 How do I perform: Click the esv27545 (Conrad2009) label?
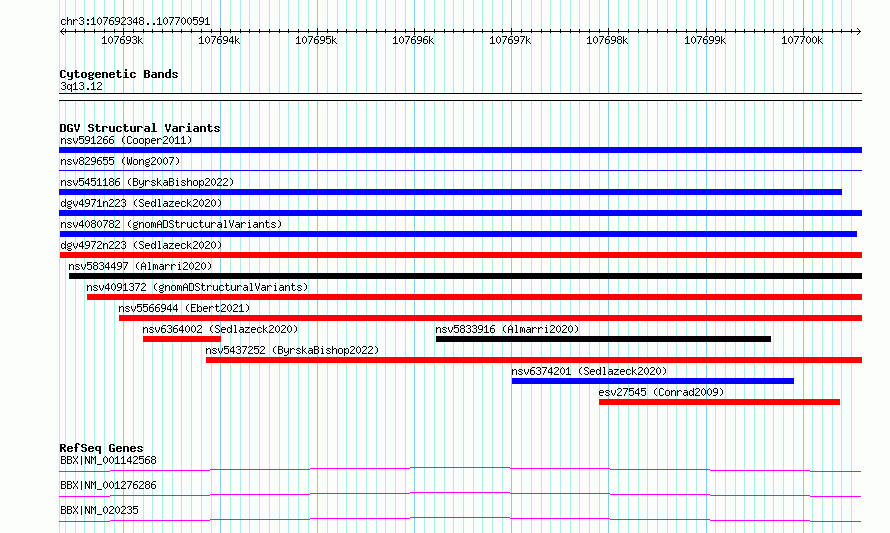tap(661, 392)
